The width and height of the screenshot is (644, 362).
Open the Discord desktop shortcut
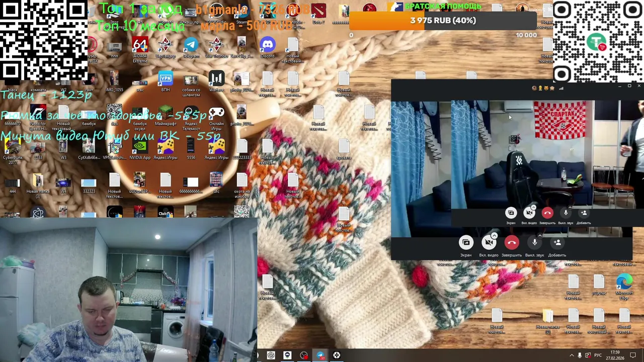(x=268, y=47)
